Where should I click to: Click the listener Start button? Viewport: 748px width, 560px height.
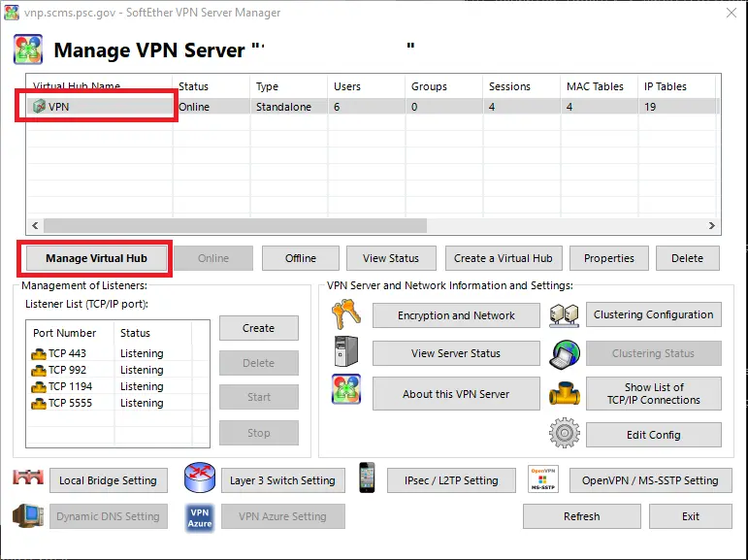[259, 397]
